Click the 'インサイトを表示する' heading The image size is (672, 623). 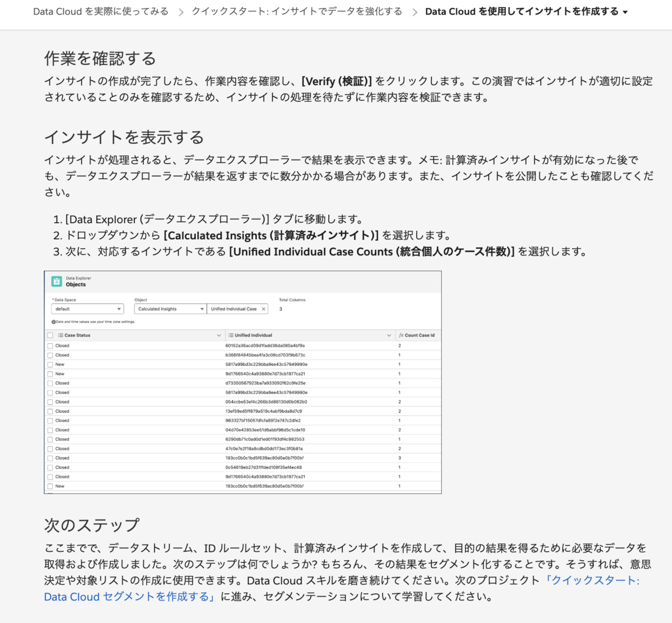click(124, 137)
